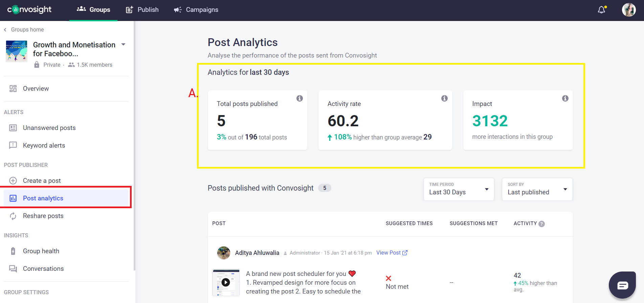Screen dimensions: 644x303
Task: Open the Groups tab
Action: [x=93, y=10]
